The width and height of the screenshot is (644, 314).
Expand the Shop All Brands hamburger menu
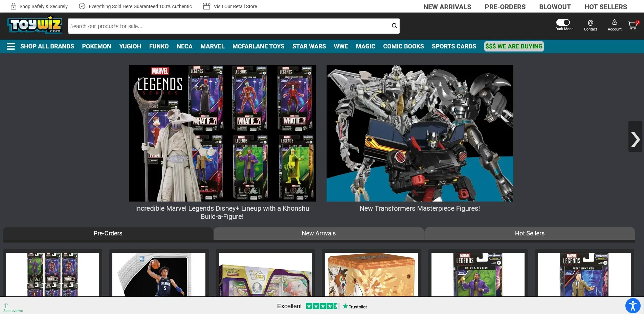tap(11, 46)
